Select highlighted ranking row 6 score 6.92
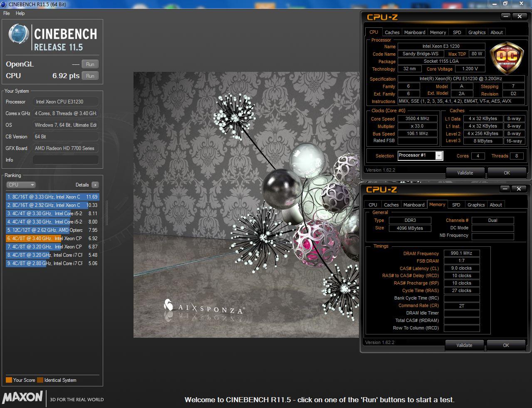The image size is (532, 408). (52, 238)
